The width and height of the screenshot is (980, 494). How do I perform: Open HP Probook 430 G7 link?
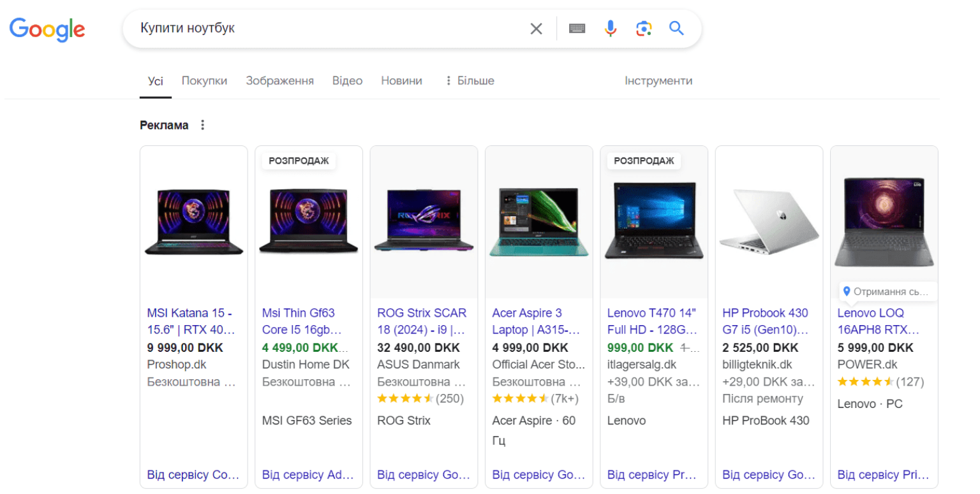(766, 321)
